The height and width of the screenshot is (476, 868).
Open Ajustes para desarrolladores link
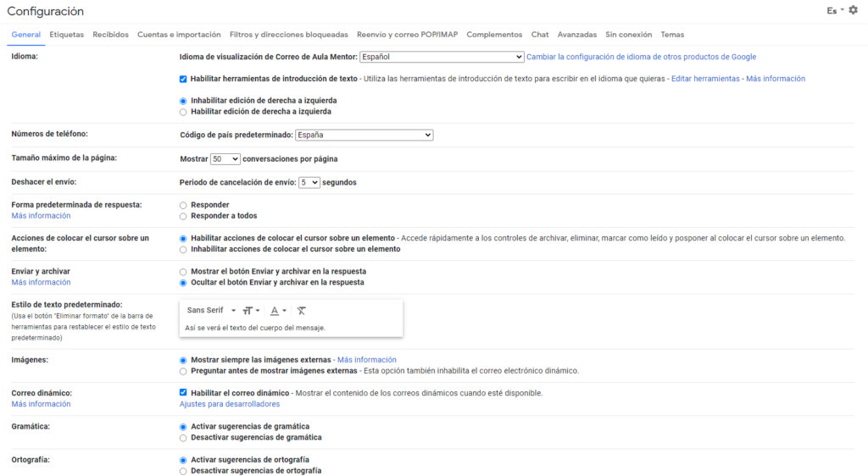point(230,404)
